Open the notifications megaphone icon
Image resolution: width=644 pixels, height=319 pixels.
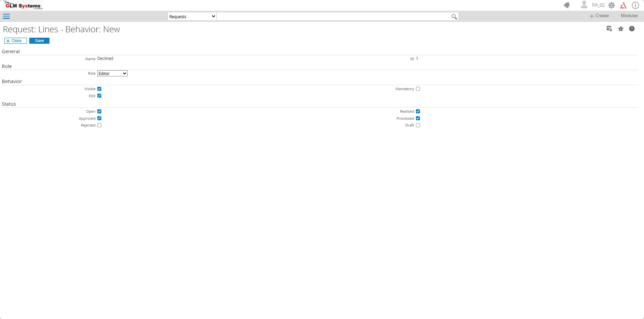[567, 5]
